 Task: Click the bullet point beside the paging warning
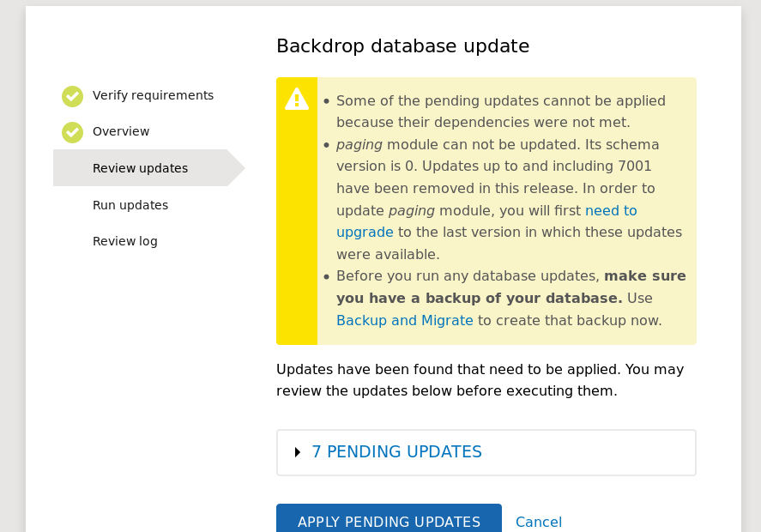click(x=324, y=145)
